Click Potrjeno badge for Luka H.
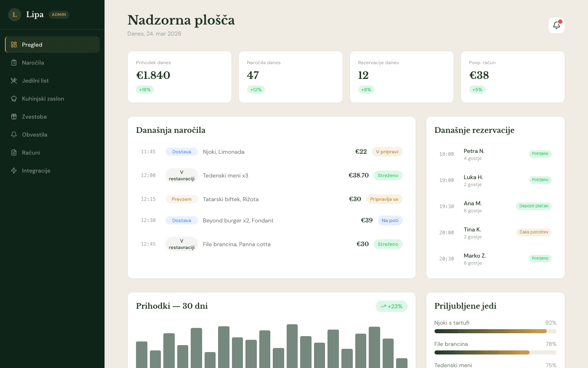Image resolution: width=588 pixels, height=368 pixels. (540, 180)
